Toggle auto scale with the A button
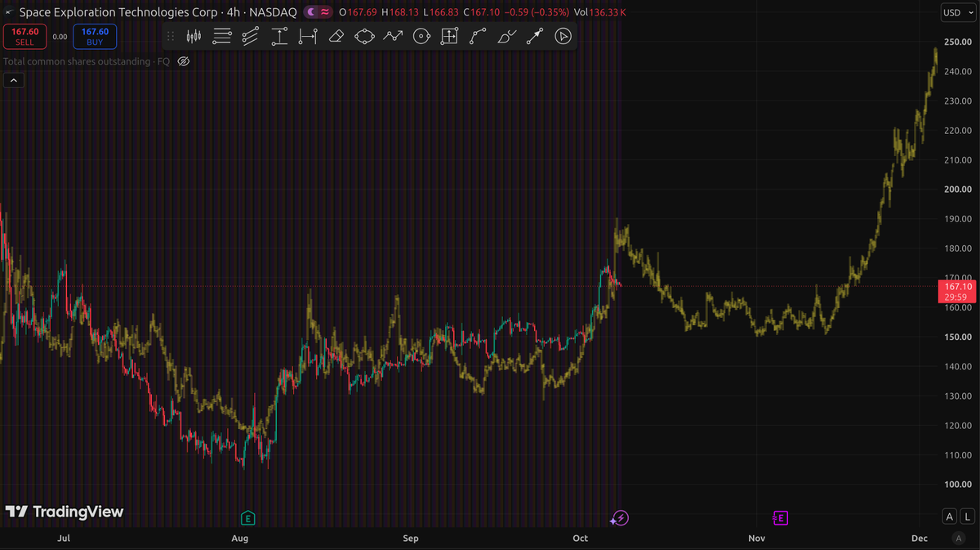This screenshot has height=550, width=980. [x=949, y=516]
